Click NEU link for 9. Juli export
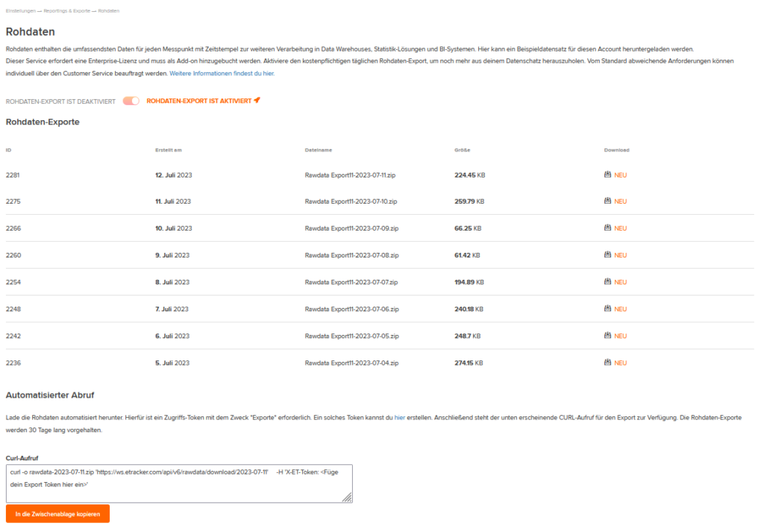764x532 pixels. [x=620, y=255]
